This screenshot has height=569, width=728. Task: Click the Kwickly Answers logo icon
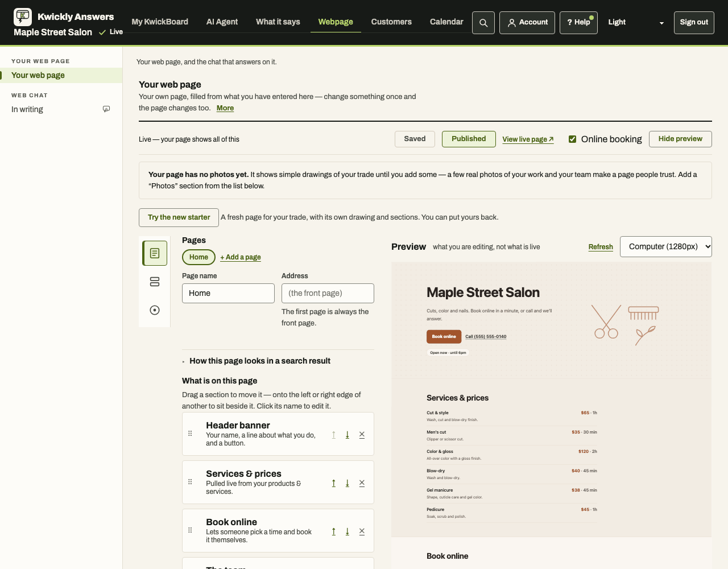click(23, 17)
